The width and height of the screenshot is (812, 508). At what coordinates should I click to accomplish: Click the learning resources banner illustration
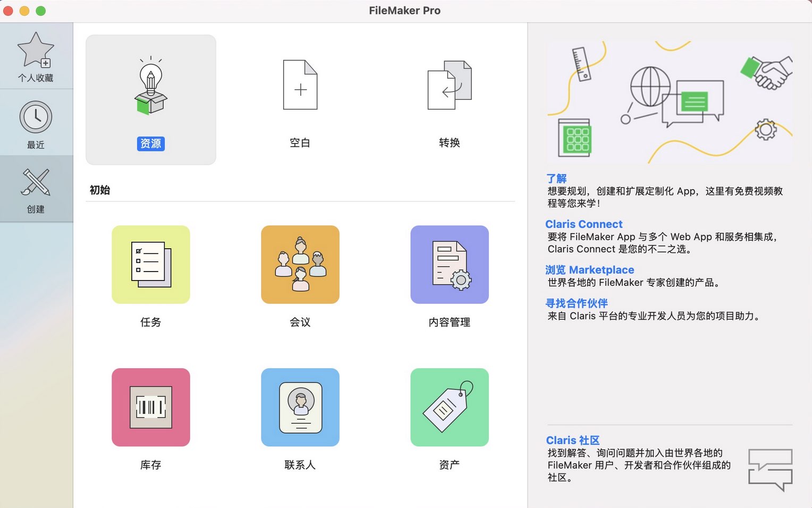(x=670, y=101)
